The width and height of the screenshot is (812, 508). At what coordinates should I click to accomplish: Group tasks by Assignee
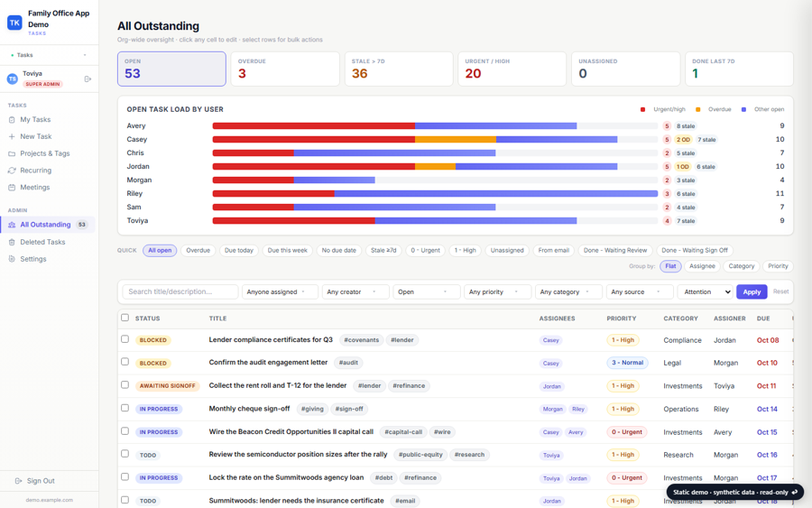[x=702, y=266]
